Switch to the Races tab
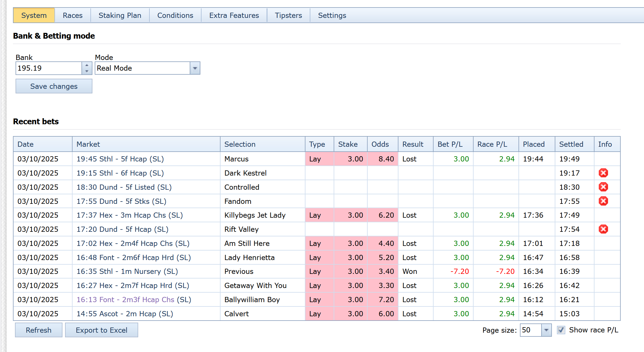The width and height of the screenshot is (644, 352). pyautogui.click(x=73, y=16)
